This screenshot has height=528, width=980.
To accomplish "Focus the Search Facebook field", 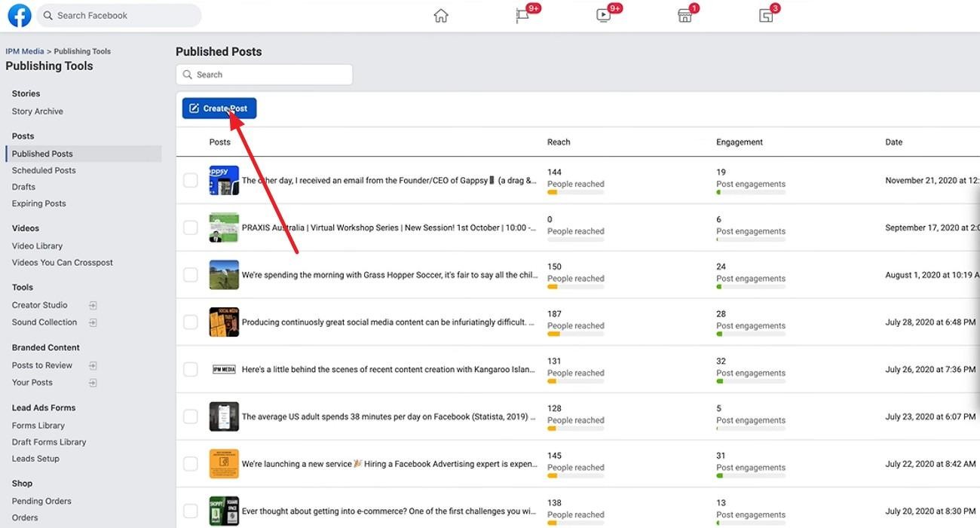I will tap(119, 15).
